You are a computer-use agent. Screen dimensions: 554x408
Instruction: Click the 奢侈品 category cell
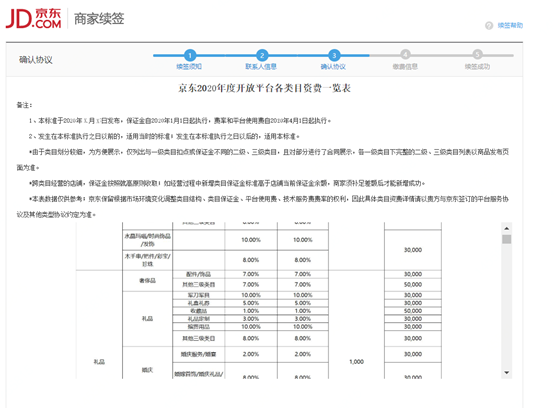pos(147,280)
